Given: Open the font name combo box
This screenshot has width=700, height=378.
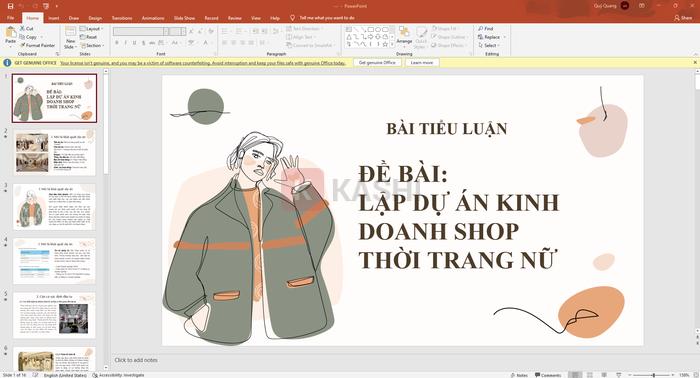Looking at the screenshot, I should point(141,31).
